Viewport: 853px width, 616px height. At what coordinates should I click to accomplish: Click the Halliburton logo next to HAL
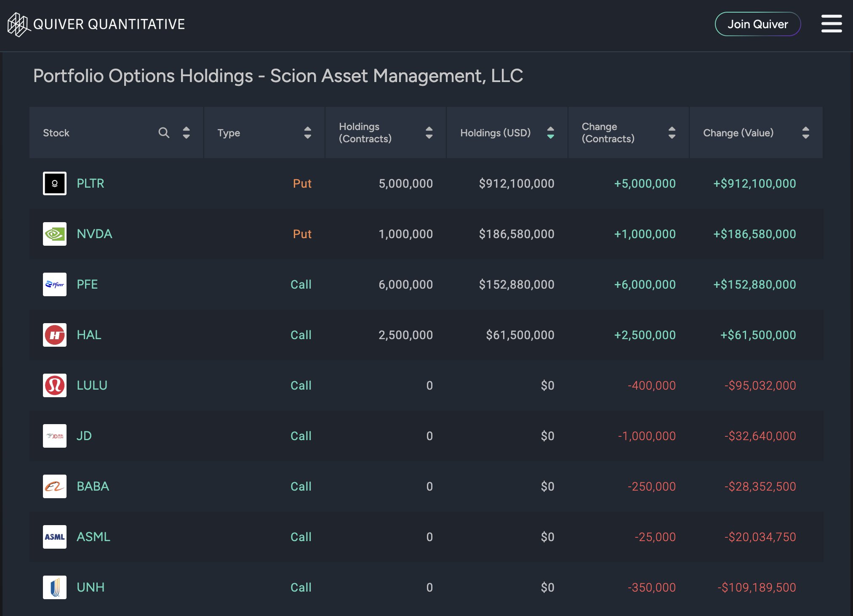54,335
